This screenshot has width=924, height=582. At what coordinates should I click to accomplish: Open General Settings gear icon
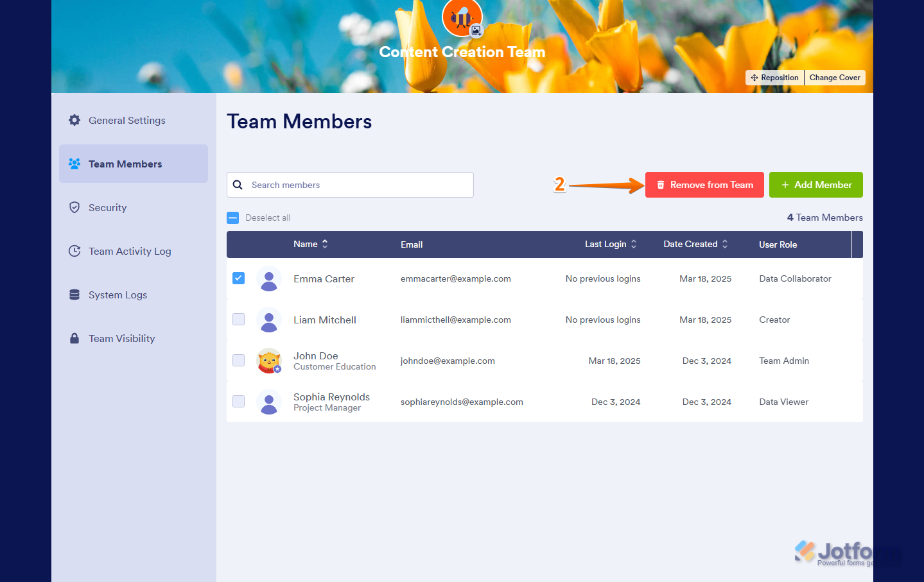click(74, 120)
